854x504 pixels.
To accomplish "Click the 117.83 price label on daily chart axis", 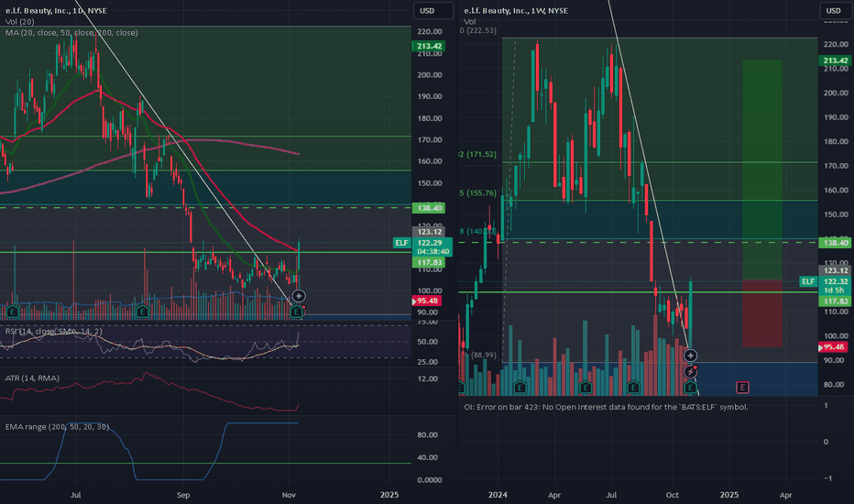I will point(429,263).
